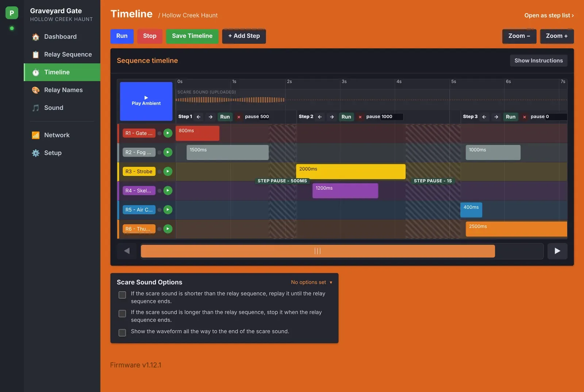Move Step 2 right with arrow
Screen dimensions: 584x392
click(x=332, y=117)
